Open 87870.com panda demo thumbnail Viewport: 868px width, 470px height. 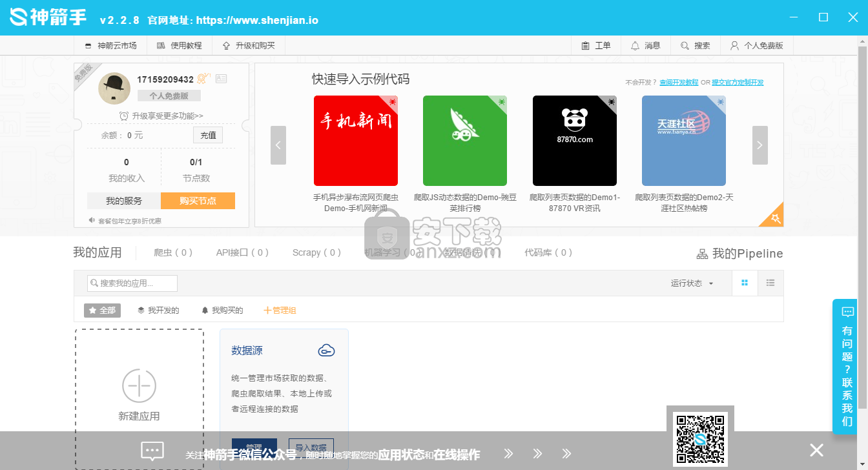point(575,141)
